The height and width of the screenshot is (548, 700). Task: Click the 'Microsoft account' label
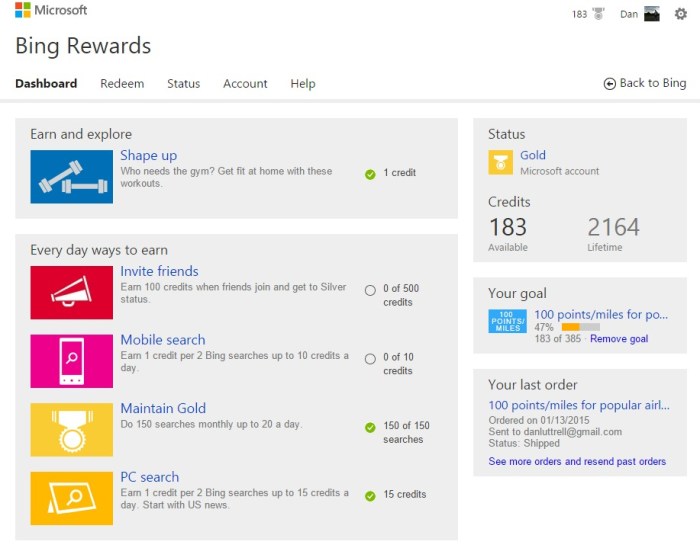[x=559, y=171]
